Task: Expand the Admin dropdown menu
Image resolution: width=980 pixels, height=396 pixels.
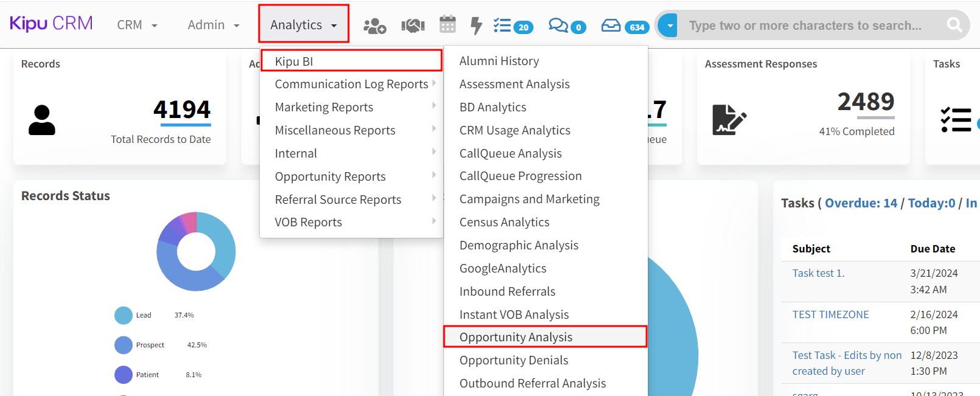Action: (213, 25)
